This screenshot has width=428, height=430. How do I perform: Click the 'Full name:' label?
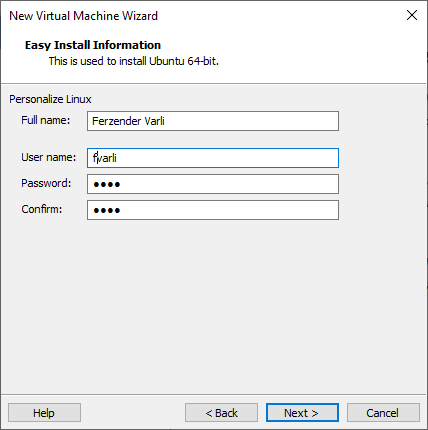(x=46, y=120)
